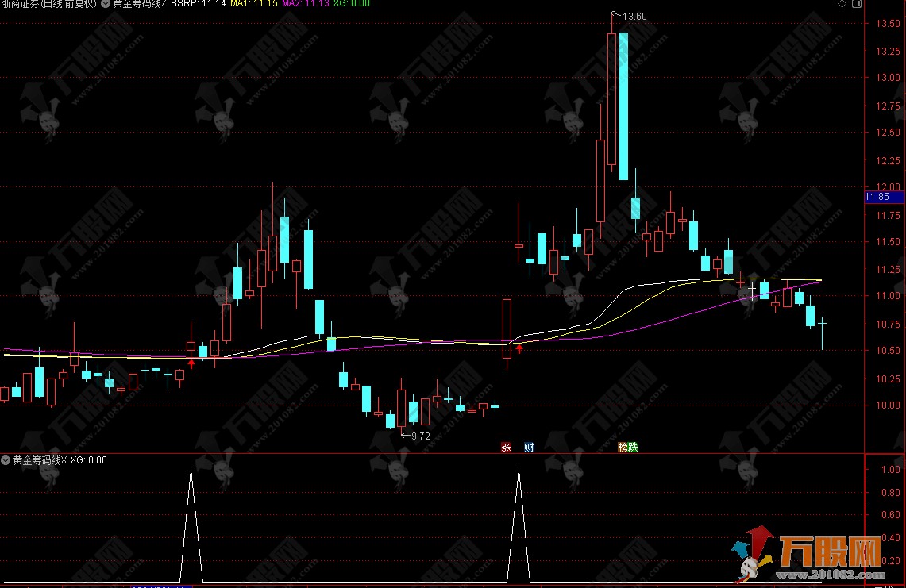Click the tall cyan candle after the 13.60 peak
The image size is (906, 588).
coord(623,106)
